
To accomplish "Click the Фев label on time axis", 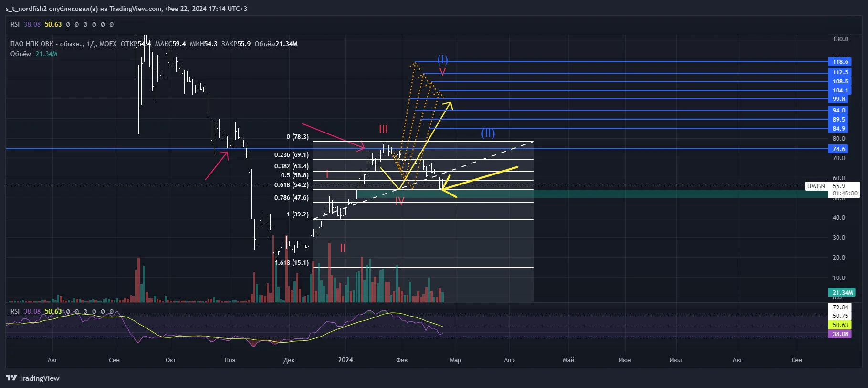I will coord(402,360).
